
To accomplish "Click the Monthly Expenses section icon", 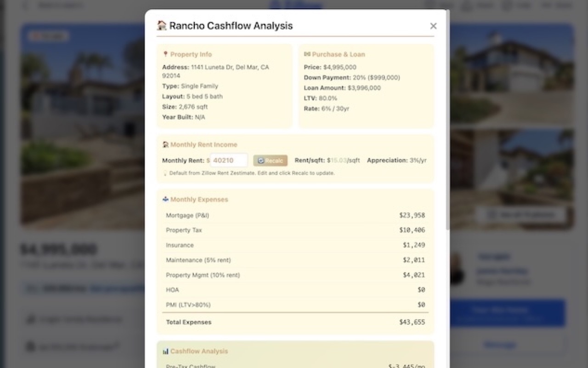I will coord(165,199).
